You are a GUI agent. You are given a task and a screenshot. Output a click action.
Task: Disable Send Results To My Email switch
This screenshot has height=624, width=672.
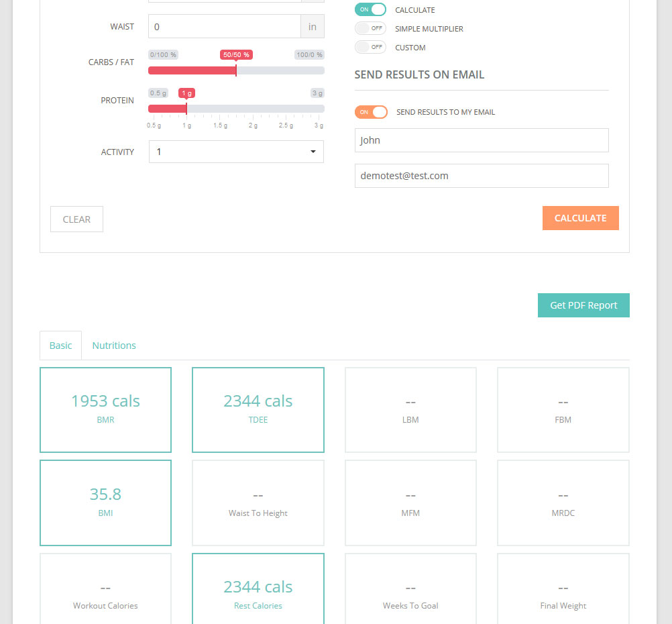coord(371,112)
